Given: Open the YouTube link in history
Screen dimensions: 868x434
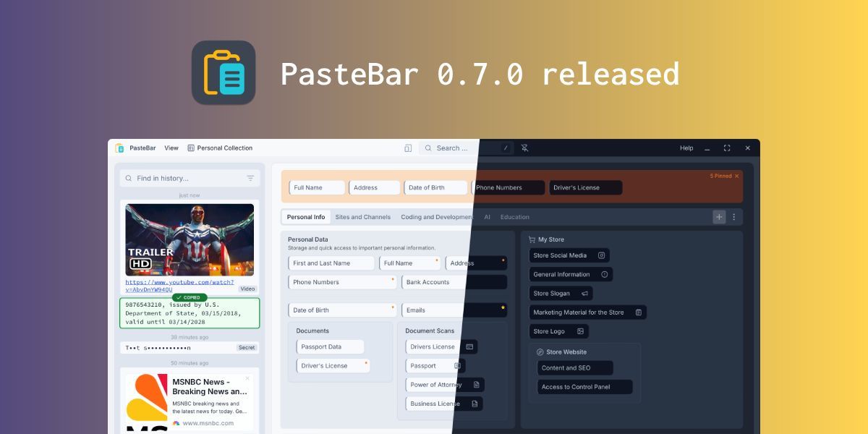Looking at the screenshot, I should pyautogui.click(x=179, y=286).
